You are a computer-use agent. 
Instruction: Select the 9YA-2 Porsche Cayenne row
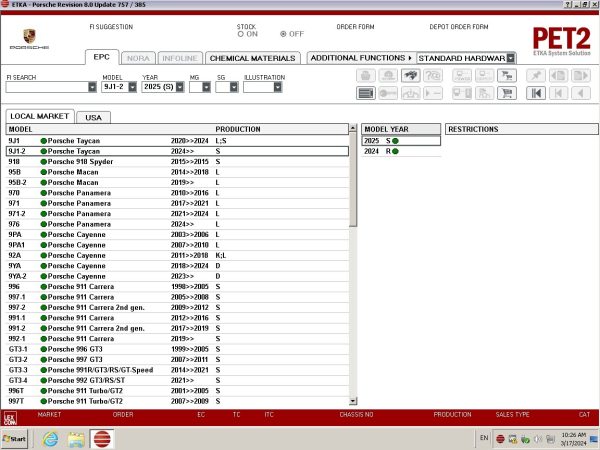tap(178, 276)
